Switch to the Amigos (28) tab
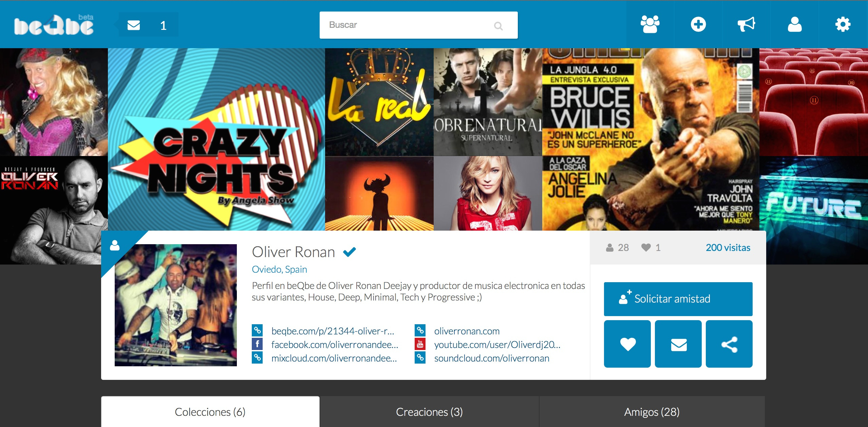The image size is (868, 427). click(652, 412)
